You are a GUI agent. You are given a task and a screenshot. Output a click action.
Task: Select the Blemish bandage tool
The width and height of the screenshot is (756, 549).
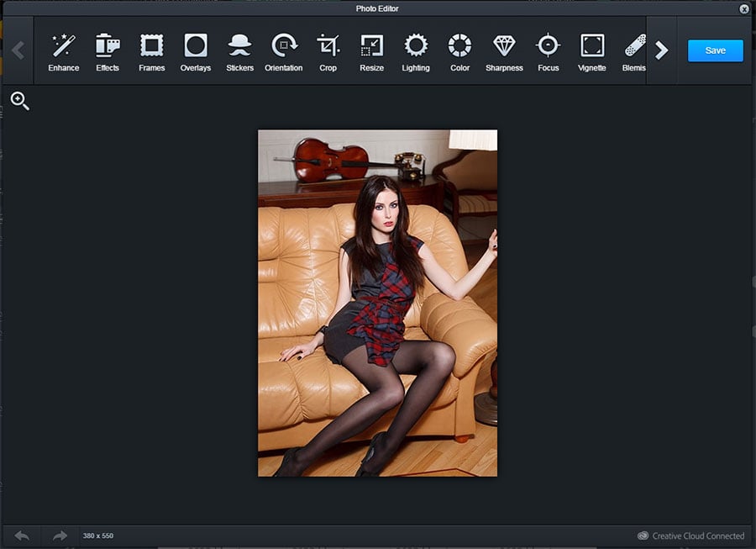pos(634,51)
